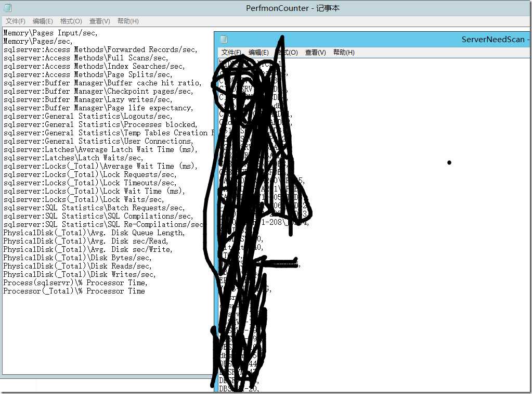
Task: Click 'SQL Statistics\SQL Compilations/sec,' line
Action: click(98, 216)
